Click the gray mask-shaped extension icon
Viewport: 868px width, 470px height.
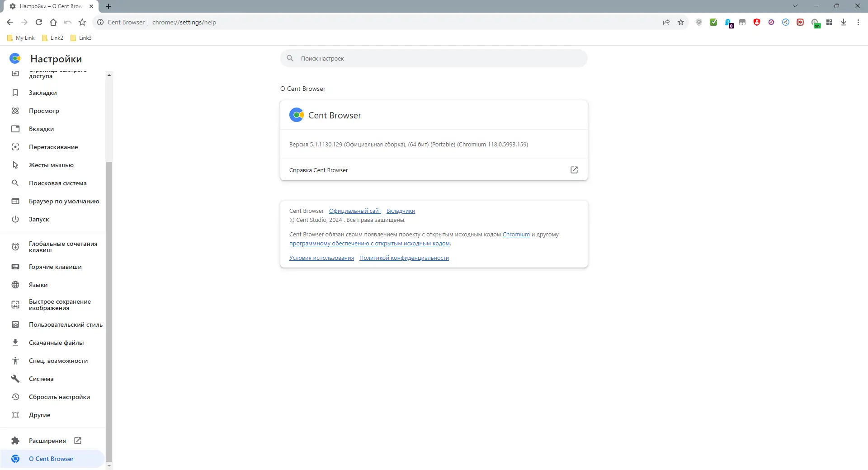click(x=742, y=22)
